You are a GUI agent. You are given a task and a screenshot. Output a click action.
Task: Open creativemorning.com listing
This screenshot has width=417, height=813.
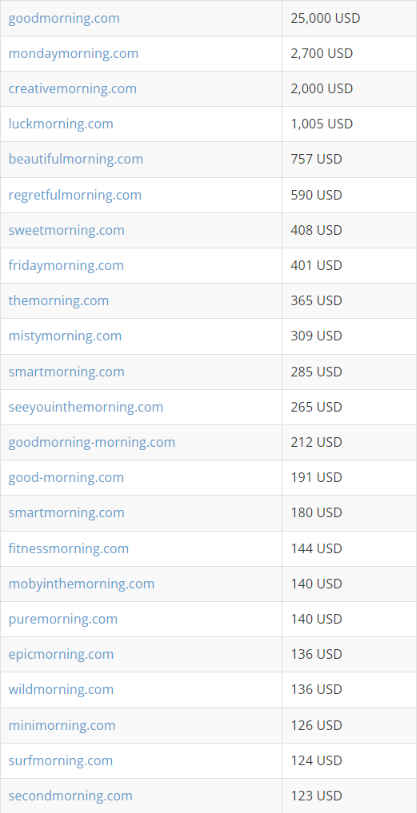tap(73, 89)
